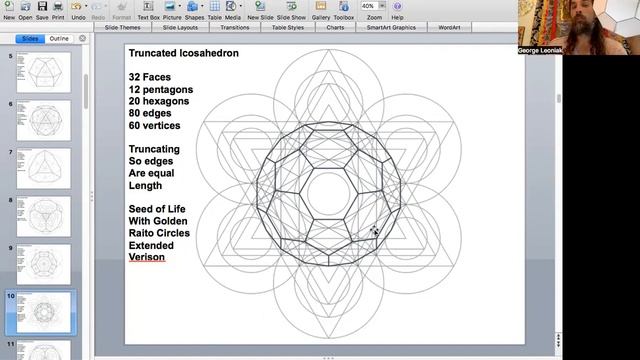Click the 'Seed of Life' text line
Viewport: 640px width, 360px height.
(x=157, y=209)
